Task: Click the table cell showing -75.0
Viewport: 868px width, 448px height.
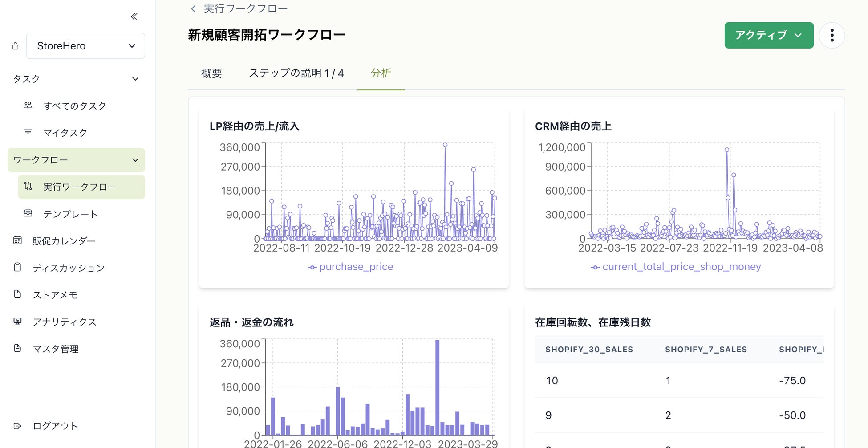Action: click(792, 381)
